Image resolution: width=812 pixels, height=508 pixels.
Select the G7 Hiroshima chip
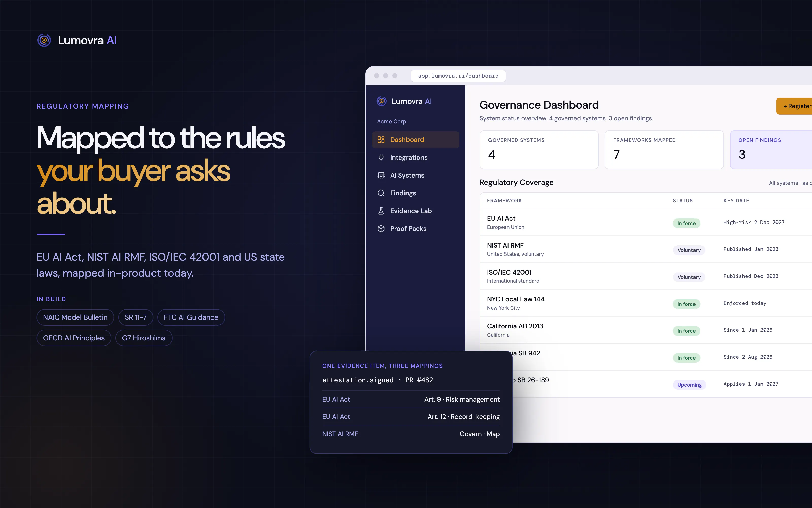(144, 338)
